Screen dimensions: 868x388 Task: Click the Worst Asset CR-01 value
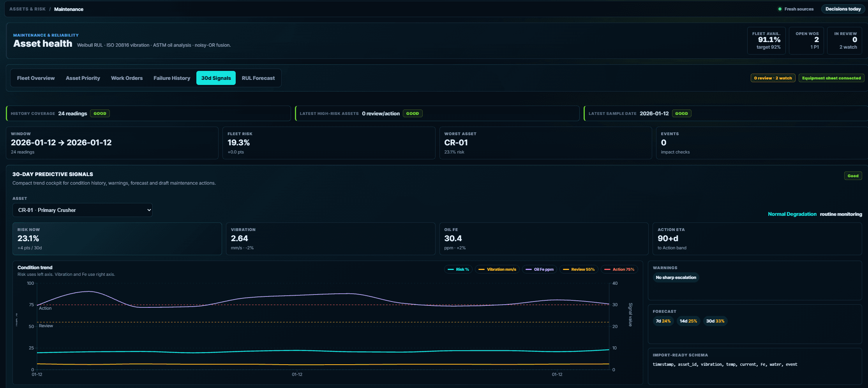pos(456,143)
